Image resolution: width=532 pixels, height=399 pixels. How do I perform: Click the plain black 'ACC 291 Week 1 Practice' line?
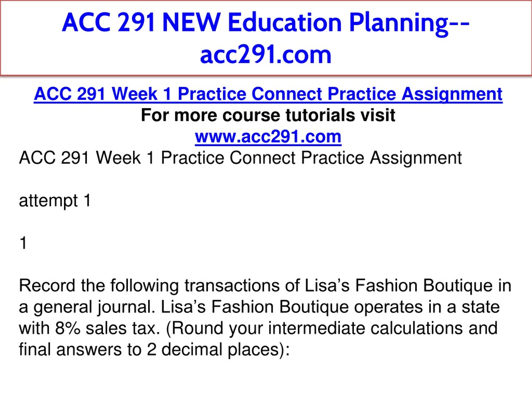tap(240, 158)
